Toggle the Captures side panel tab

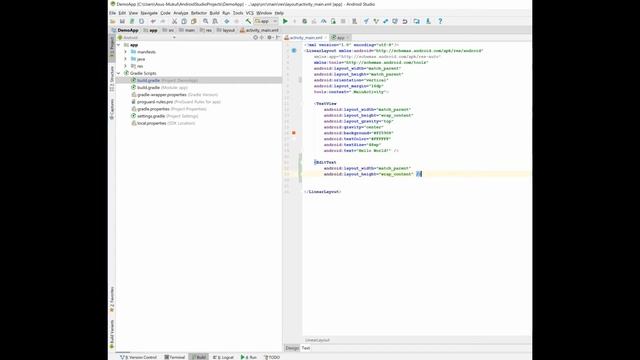click(112, 109)
